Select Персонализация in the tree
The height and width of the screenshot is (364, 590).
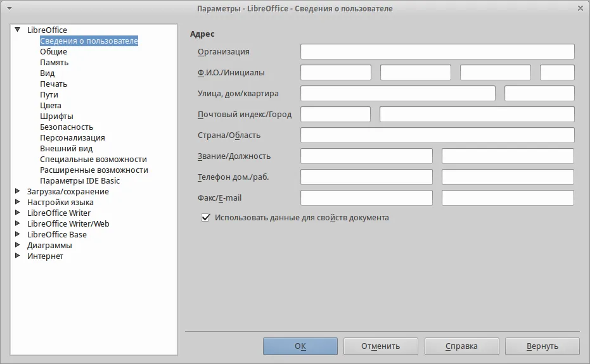coord(72,137)
